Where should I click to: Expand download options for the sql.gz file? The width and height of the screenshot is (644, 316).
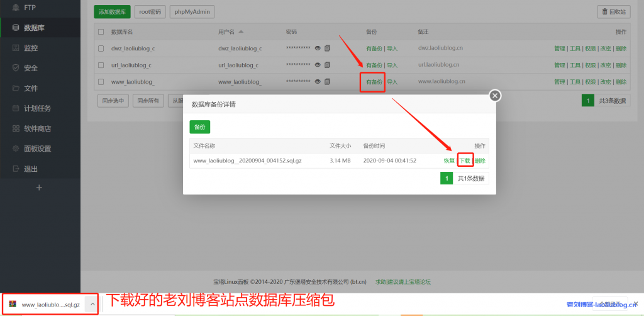[92, 305]
